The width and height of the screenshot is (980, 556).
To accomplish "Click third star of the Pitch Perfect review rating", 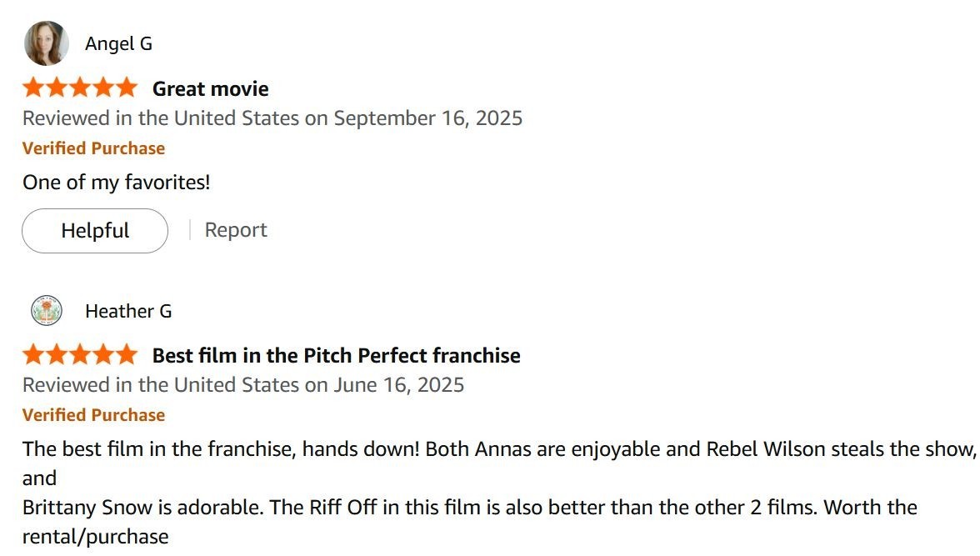I will point(80,355).
